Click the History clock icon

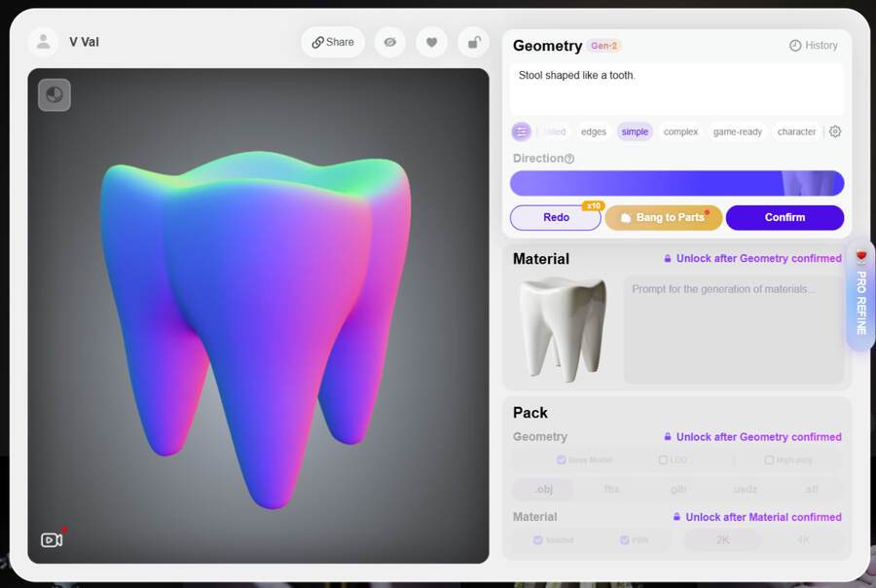coord(795,46)
